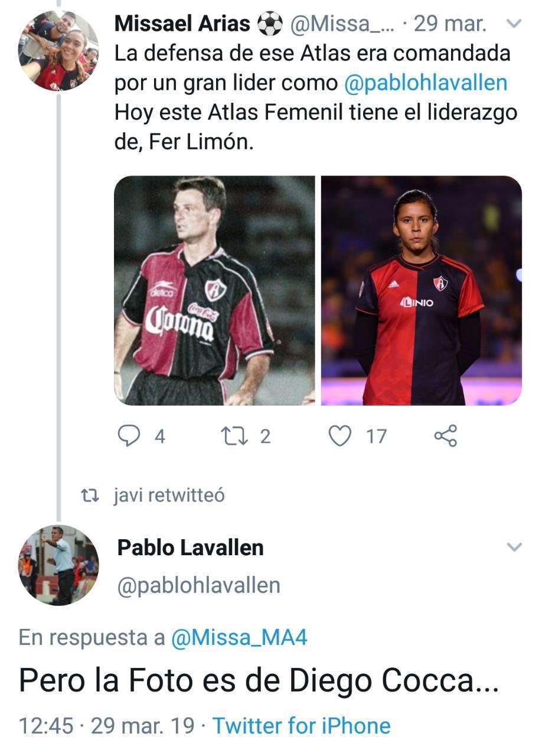Reply to Missael Arias's tweet
539x756 pixels.
point(129,436)
